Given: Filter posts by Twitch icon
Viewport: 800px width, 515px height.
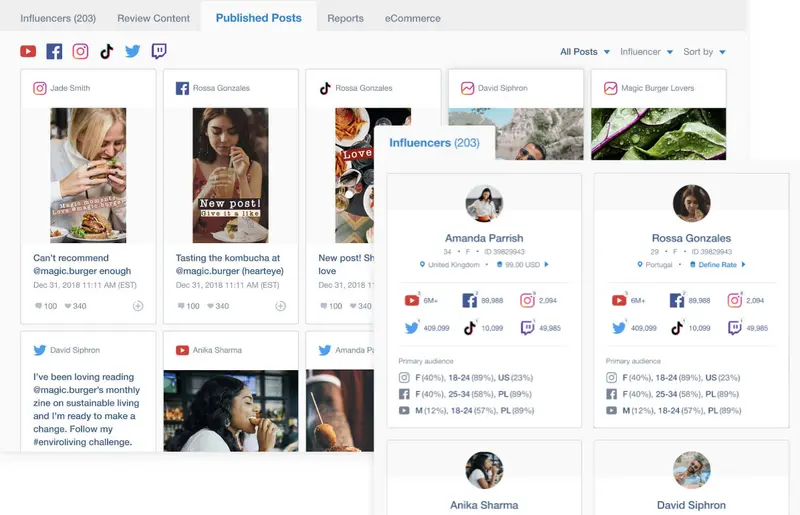Looking at the screenshot, I should click(x=159, y=52).
